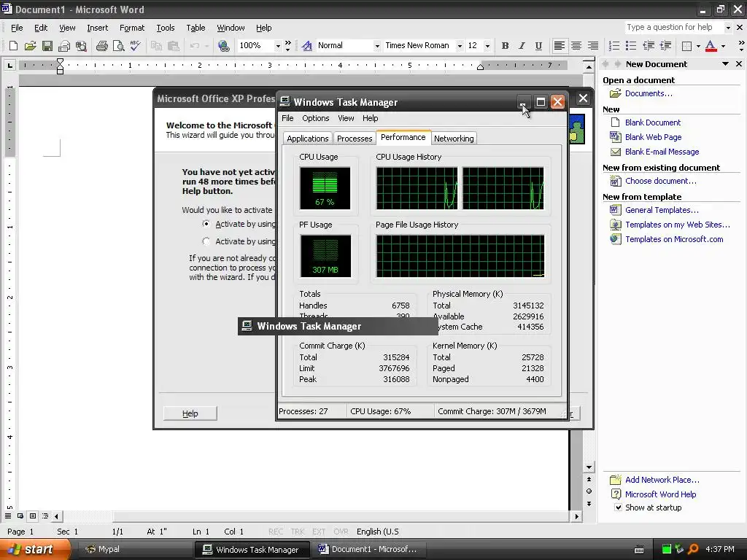Viewport: 747px width, 560px height.
Task: Switch to Print Layout View icon
Action: pos(33,516)
